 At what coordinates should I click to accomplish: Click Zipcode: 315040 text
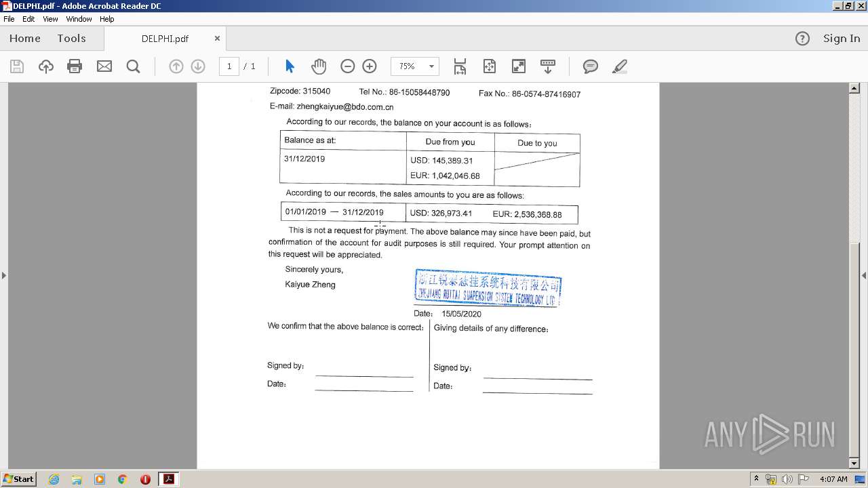[300, 91]
